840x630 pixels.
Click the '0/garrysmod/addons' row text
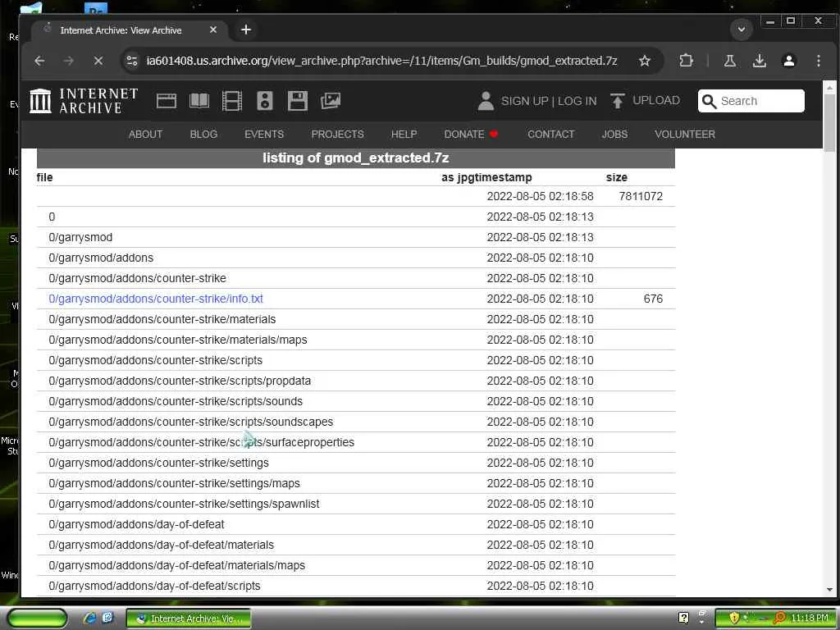(x=101, y=258)
